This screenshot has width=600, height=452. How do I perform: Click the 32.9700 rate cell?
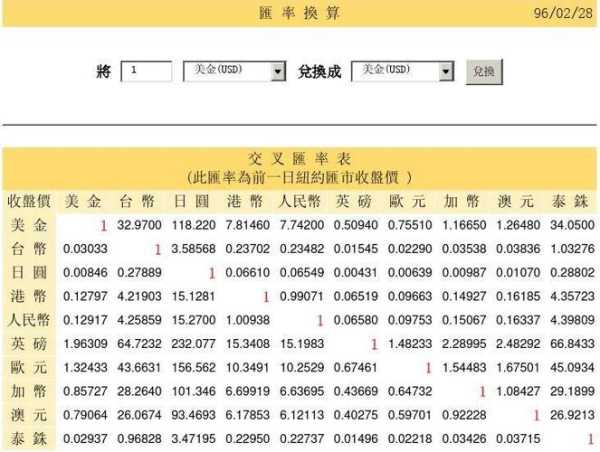[140, 225]
